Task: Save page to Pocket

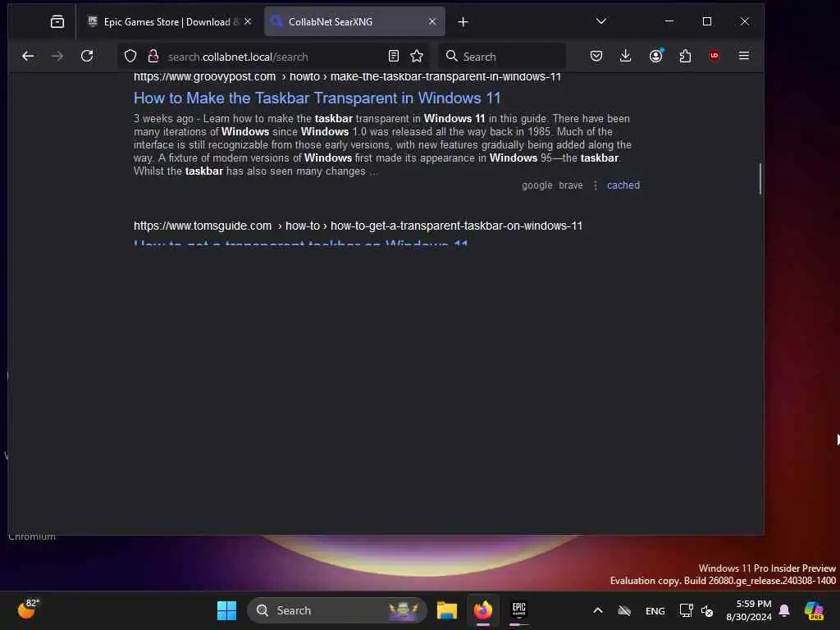Action: pos(596,56)
